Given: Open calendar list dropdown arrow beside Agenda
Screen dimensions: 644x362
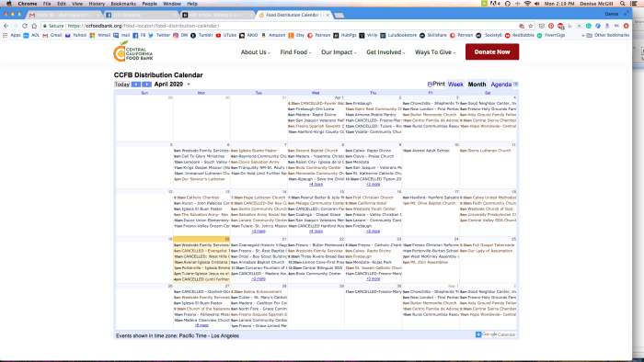Looking at the screenshot, I should 516,84.
